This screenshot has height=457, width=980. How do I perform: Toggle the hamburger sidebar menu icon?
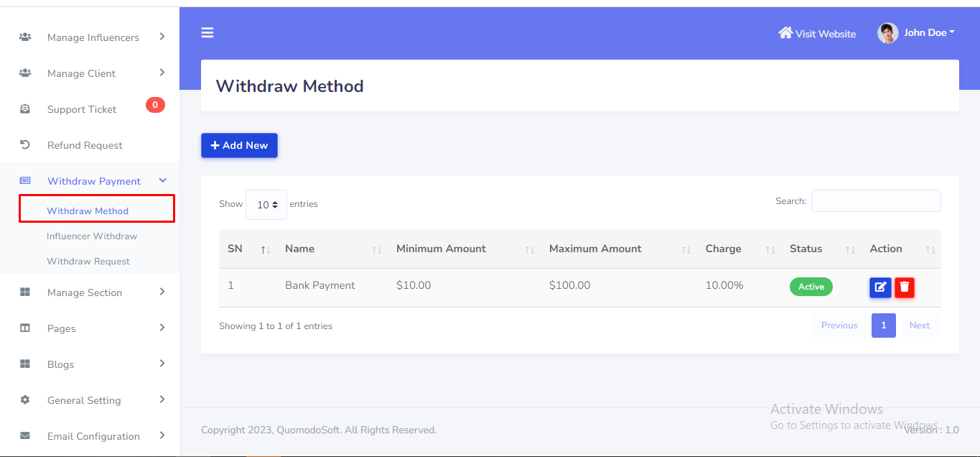[207, 32]
